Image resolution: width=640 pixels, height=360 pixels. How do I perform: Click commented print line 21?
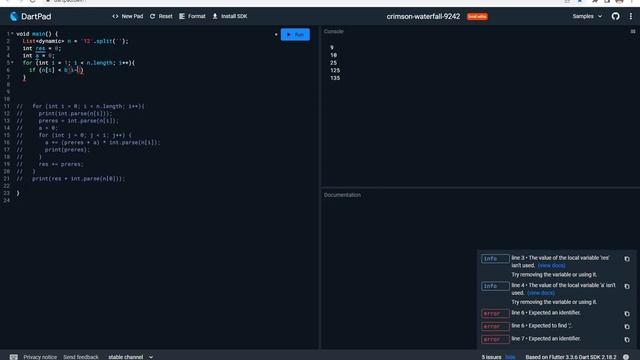coord(78,179)
